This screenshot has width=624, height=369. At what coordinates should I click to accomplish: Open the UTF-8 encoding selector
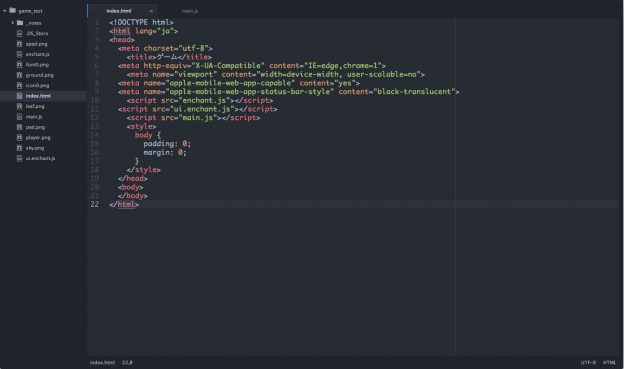pyautogui.click(x=588, y=363)
